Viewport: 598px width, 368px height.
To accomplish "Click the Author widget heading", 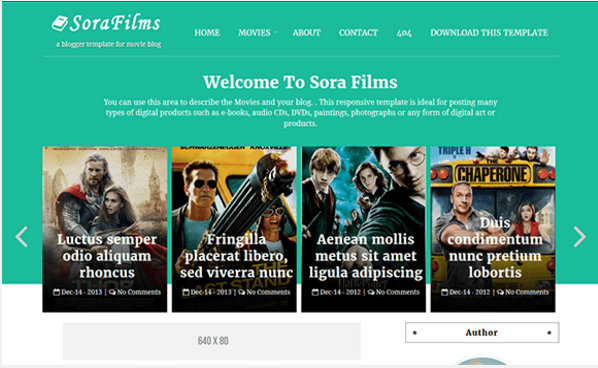I will pyautogui.click(x=482, y=333).
